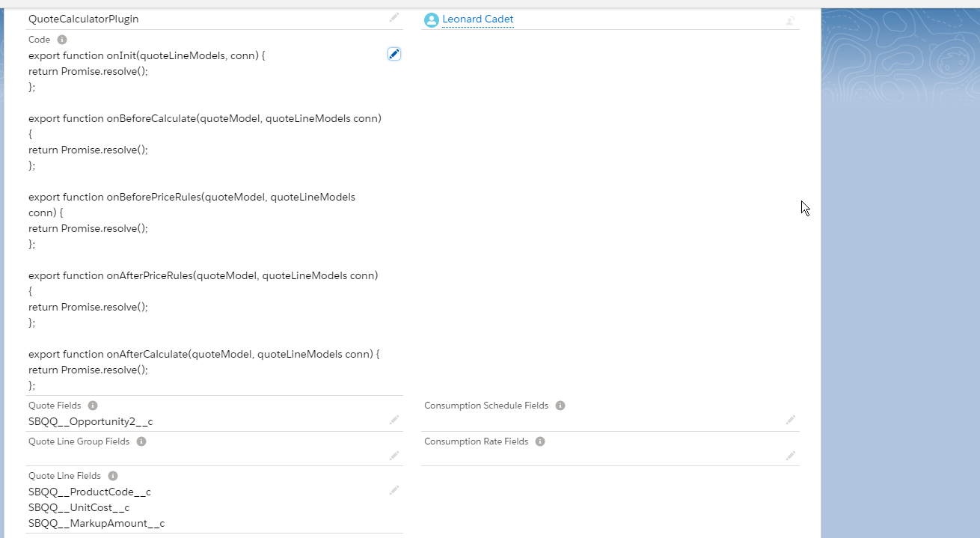
Task: Select the SBQQ__Opportunity2__c field value
Action: (91, 421)
